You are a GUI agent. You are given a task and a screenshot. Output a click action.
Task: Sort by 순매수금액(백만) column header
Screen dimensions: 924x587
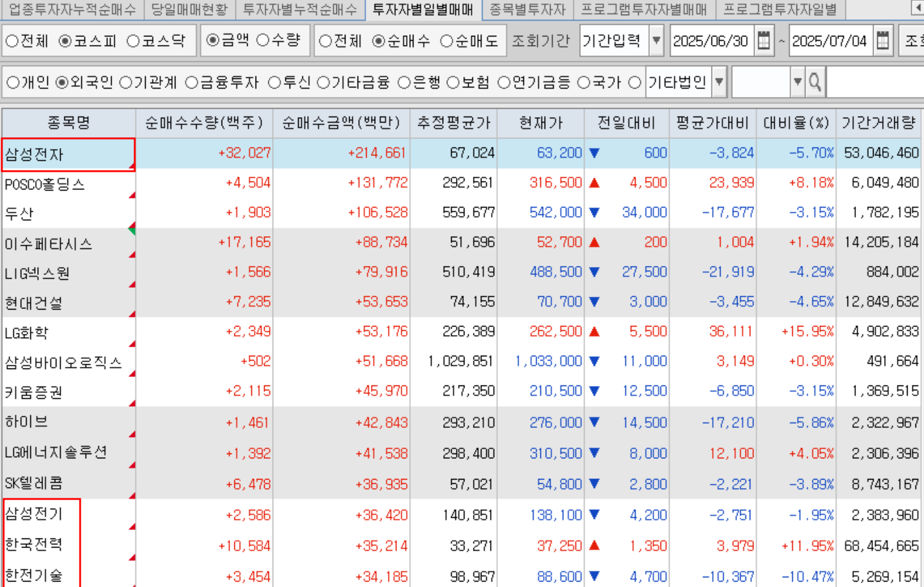[341, 123]
